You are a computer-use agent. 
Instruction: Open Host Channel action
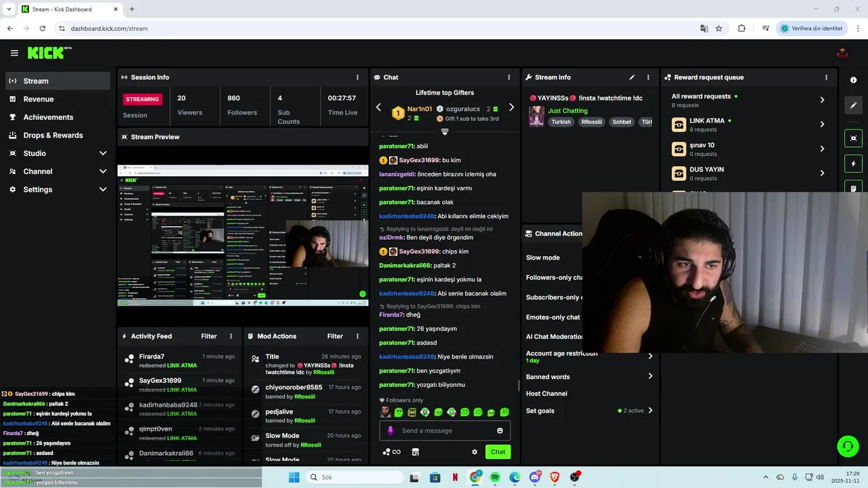547,394
